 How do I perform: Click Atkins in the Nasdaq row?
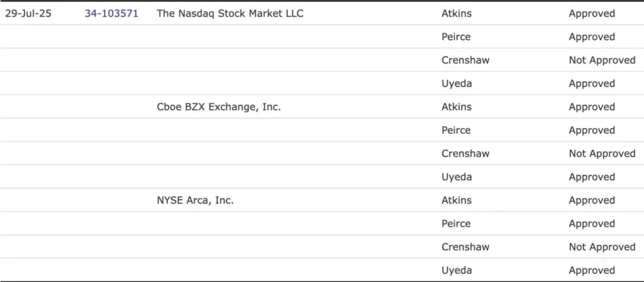pos(457,13)
